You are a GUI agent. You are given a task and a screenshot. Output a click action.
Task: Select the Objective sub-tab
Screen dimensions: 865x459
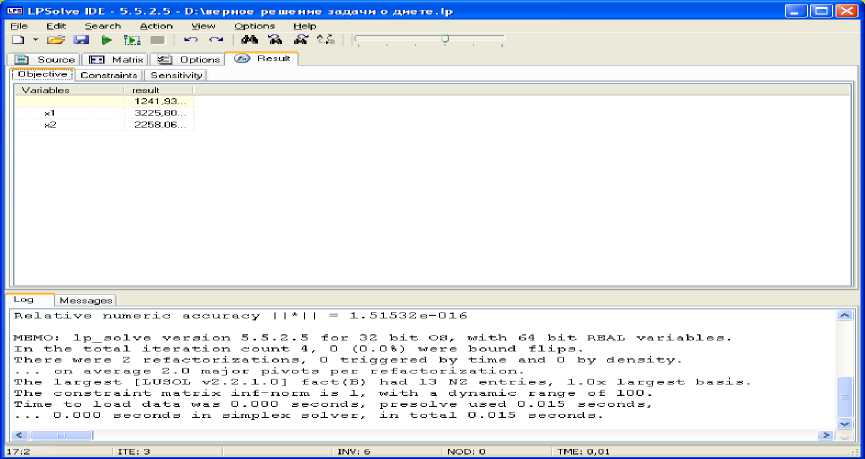(x=42, y=74)
